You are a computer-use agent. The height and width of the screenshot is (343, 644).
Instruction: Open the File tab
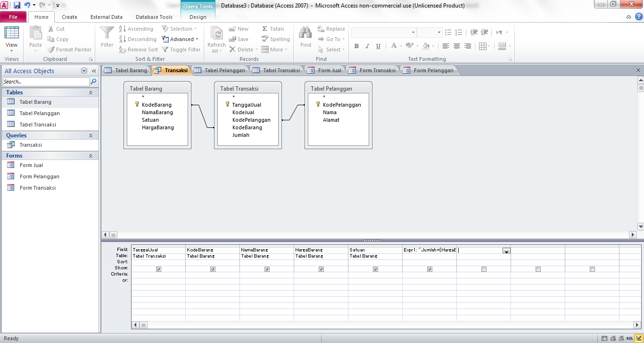pos(13,17)
